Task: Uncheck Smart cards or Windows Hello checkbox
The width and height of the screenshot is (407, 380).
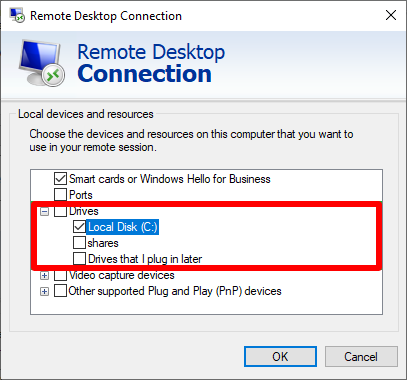Action: point(60,179)
